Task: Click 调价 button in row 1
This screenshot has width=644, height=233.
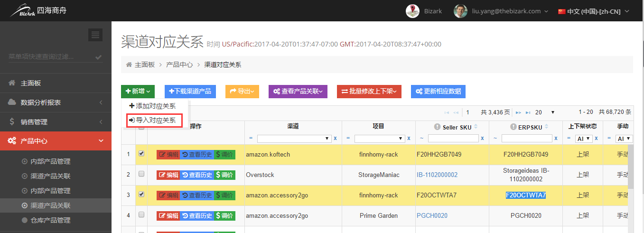Action: [x=224, y=155]
